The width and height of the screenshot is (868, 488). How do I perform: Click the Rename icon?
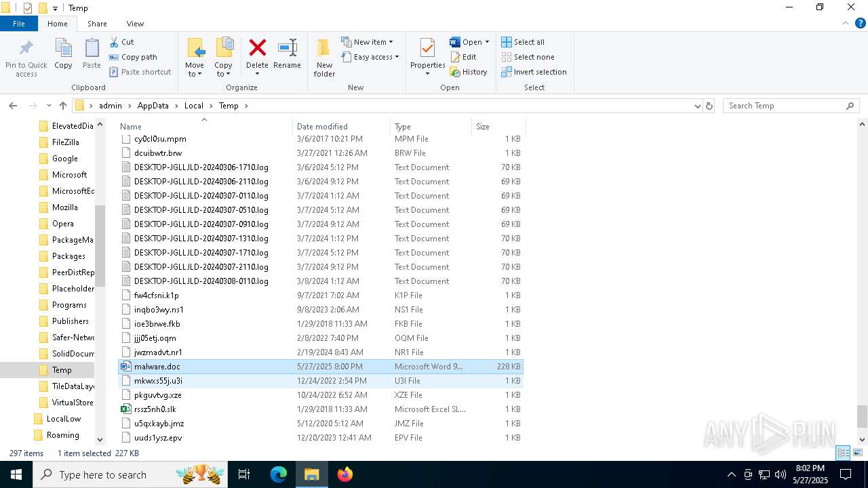287,47
